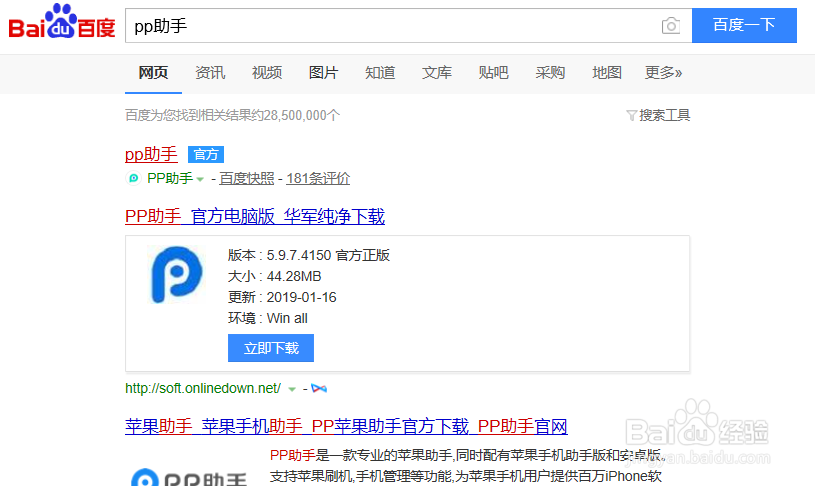Click the blue P app icon thumbnail
This screenshot has width=815, height=486.
(x=177, y=274)
